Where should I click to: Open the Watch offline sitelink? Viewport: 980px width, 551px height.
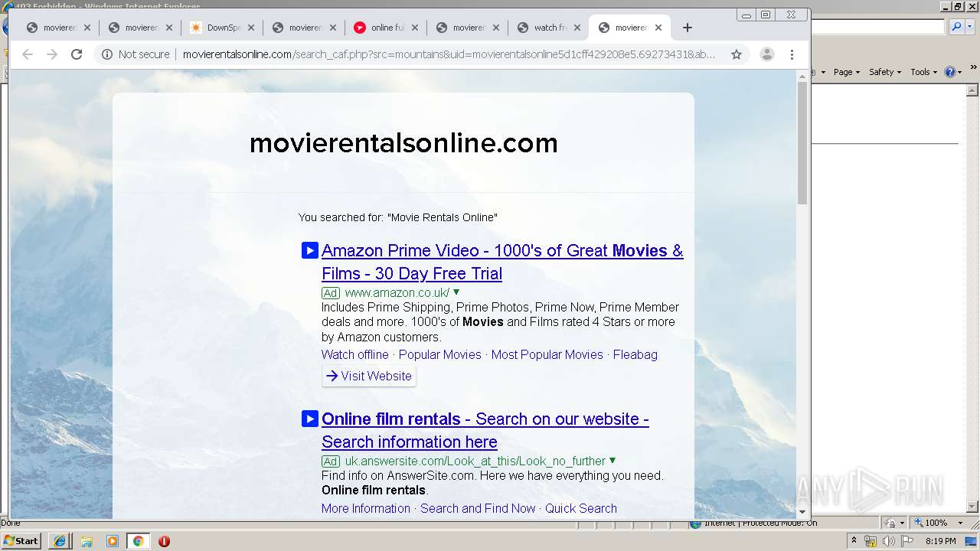pyautogui.click(x=355, y=354)
